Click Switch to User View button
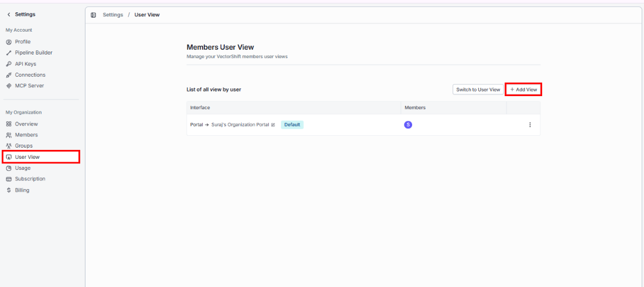 (x=478, y=89)
